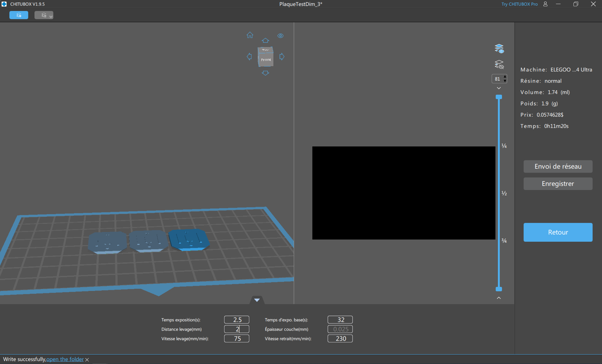602x364 pixels.
Task: Click the Envoi de réseau button
Action: tap(558, 166)
